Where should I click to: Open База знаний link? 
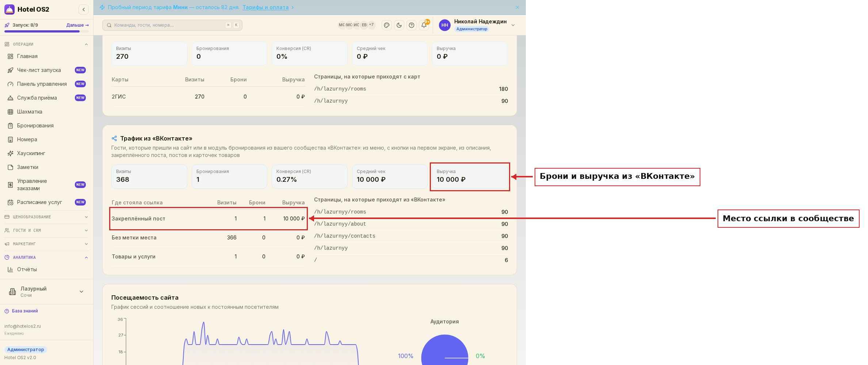click(x=25, y=311)
